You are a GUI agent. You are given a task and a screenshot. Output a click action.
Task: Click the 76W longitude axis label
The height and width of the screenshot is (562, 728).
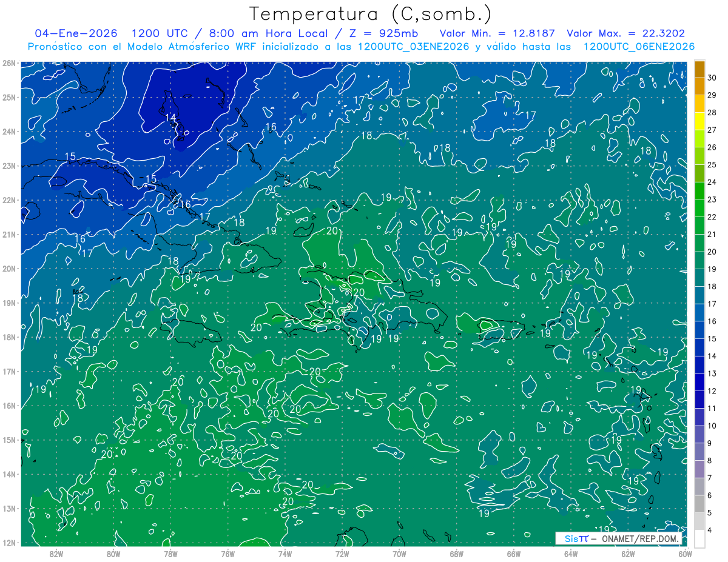tap(227, 554)
